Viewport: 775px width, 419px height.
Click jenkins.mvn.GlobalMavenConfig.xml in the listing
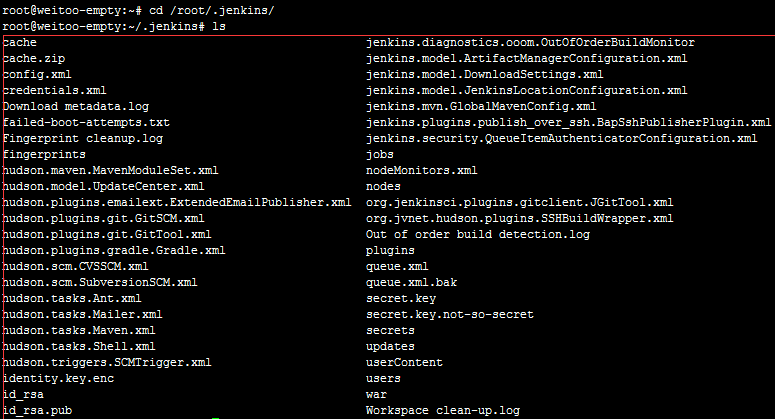481,106
